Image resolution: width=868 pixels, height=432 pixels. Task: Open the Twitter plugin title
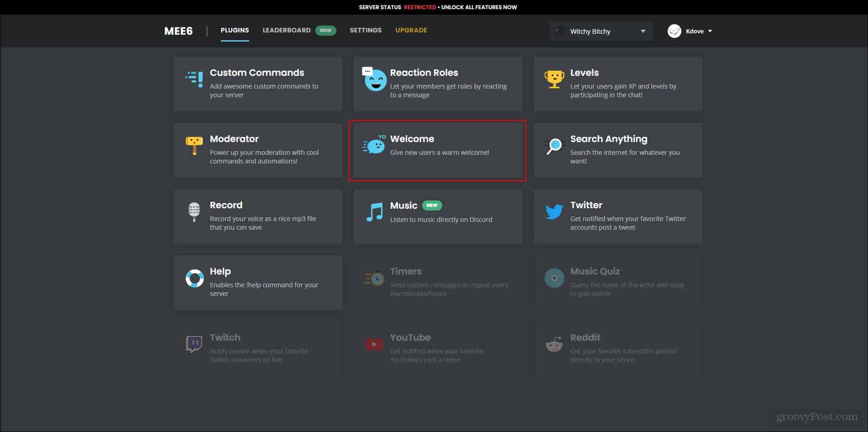click(x=586, y=205)
